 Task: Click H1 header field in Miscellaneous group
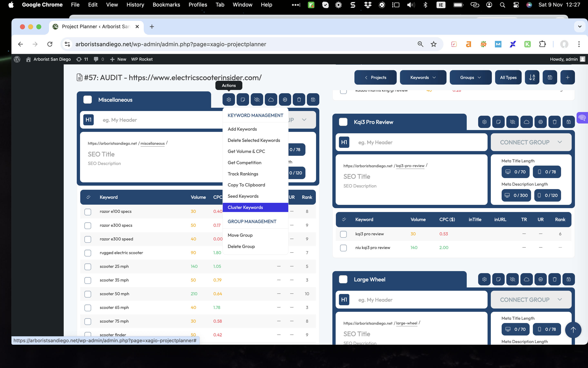(x=151, y=120)
